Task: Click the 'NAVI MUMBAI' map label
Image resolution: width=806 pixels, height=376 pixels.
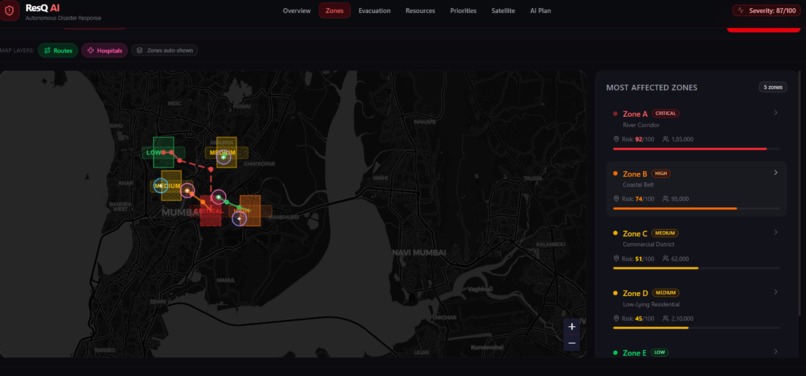Action: tap(419, 253)
